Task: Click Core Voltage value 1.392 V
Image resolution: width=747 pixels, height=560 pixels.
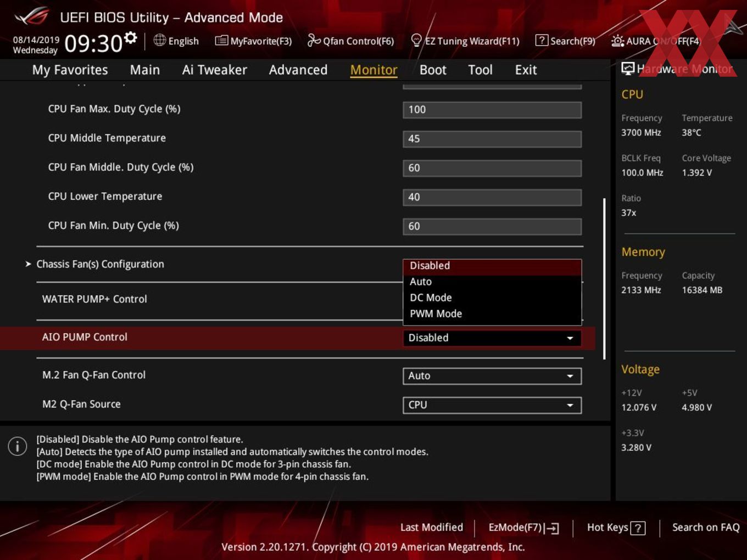Action: click(697, 172)
